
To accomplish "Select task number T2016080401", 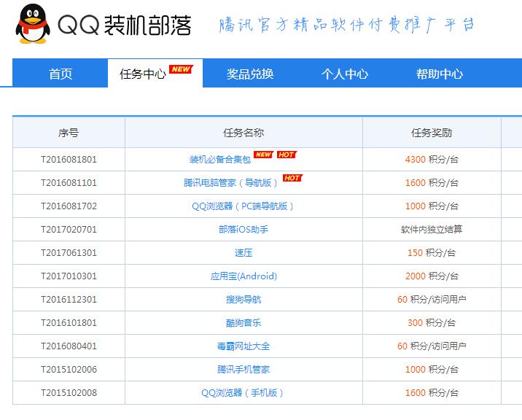I will coord(69,346).
